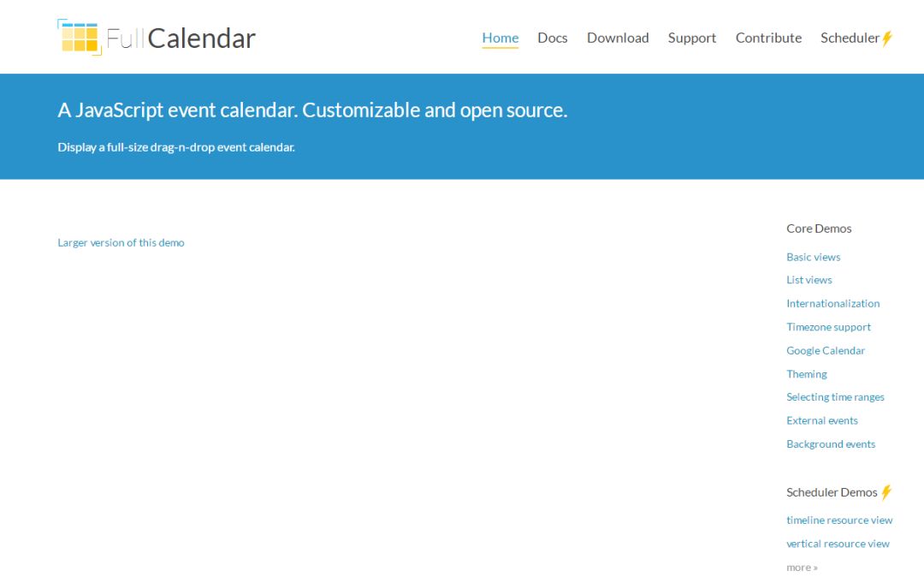Open the Home menu item
Image resolution: width=924 pixels, height=577 pixels.
coord(500,38)
